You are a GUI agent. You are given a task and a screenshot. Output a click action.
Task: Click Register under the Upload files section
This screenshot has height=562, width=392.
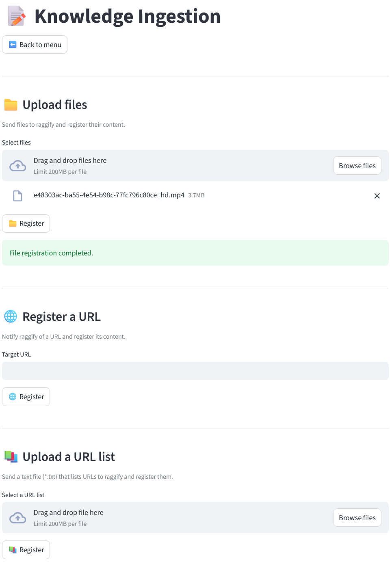coord(26,223)
